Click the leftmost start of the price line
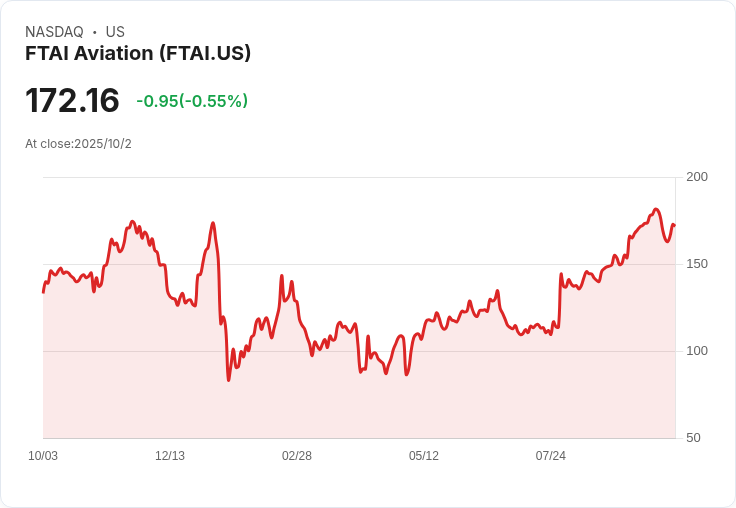The width and height of the screenshot is (736, 508). click(x=43, y=292)
